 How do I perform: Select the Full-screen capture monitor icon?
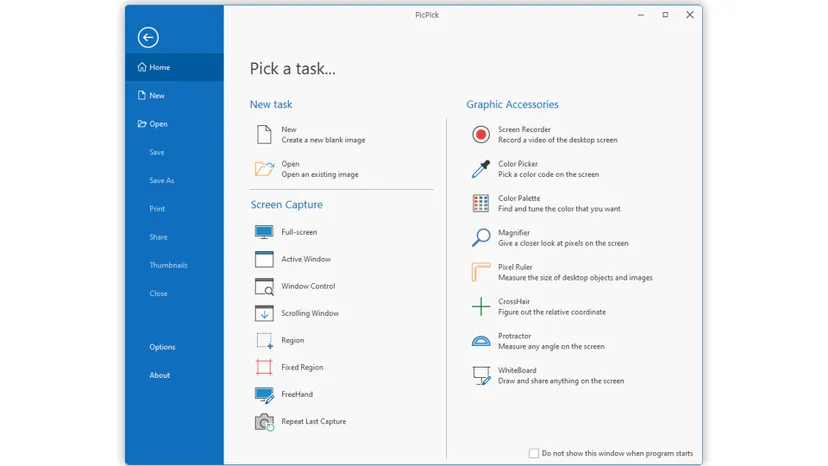coord(264,232)
